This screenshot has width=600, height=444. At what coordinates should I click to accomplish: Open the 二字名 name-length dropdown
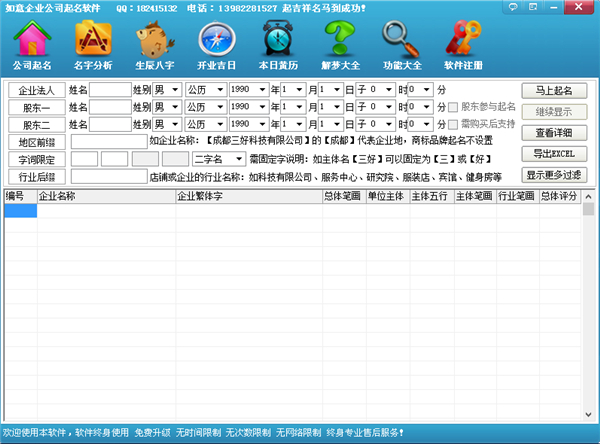click(x=219, y=159)
